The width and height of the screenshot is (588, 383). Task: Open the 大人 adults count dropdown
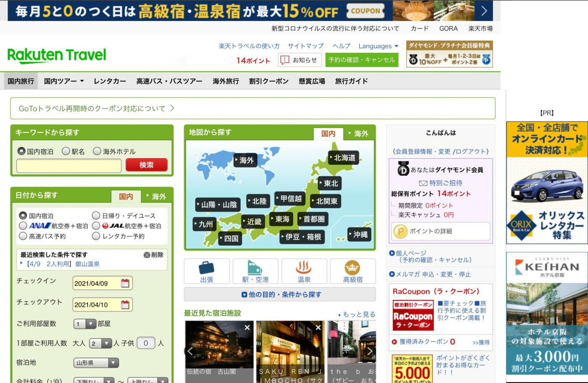point(100,343)
